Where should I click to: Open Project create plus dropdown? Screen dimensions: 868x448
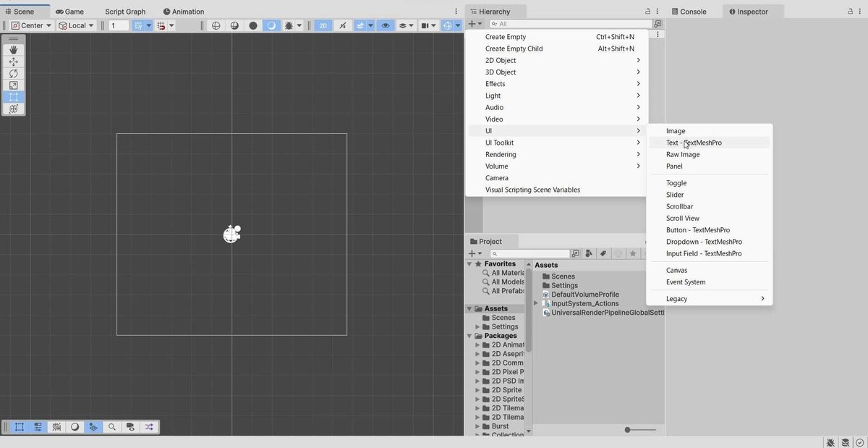coord(475,253)
